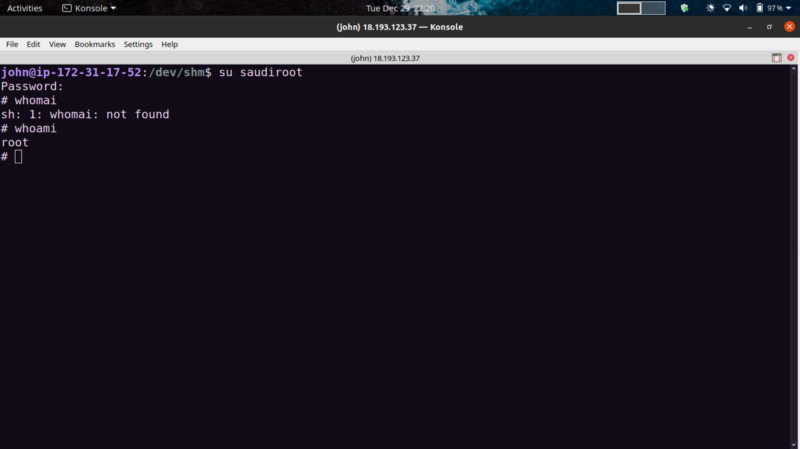Click the terminal cursor at the prompt
The width and height of the screenshot is (800, 449).
[18, 157]
